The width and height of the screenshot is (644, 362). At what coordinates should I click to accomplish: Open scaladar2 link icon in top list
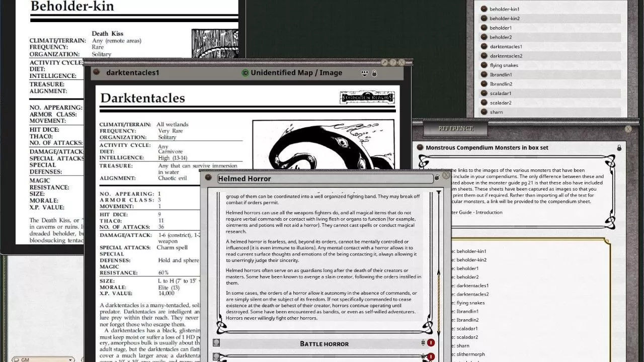tap(484, 103)
